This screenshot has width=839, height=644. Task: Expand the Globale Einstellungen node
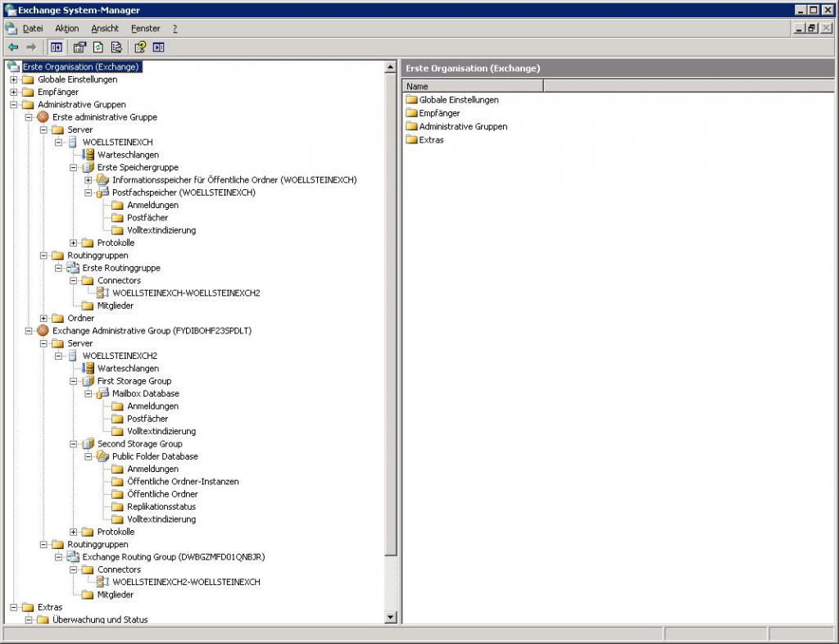(14, 79)
